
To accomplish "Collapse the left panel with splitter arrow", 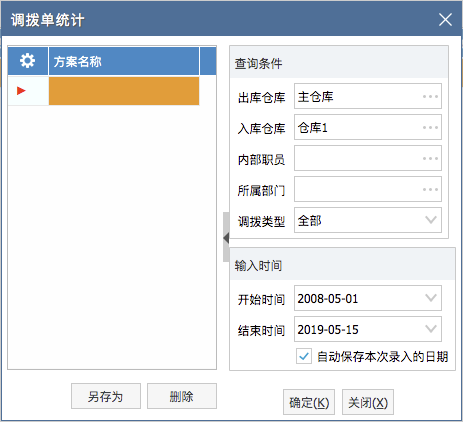I will tap(226, 238).
